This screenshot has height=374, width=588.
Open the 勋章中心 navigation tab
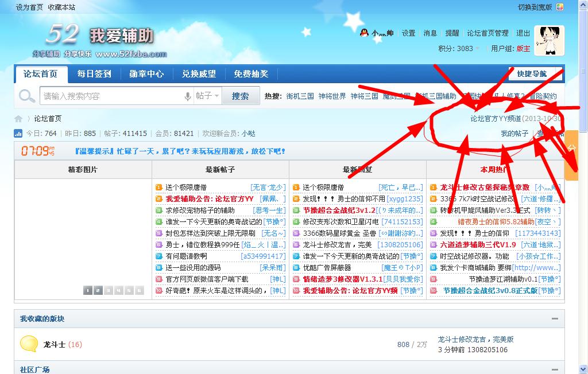146,74
